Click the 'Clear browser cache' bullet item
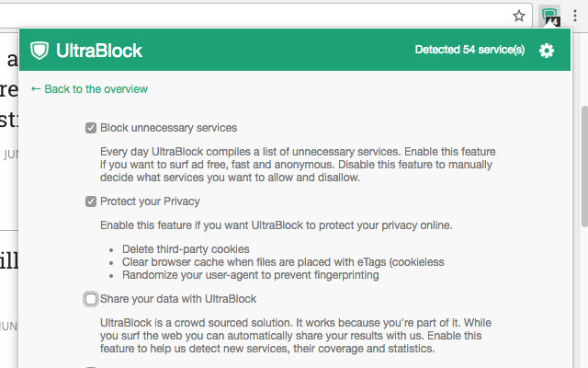This screenshot has width=588, height=368. click(x=281, y=262)
